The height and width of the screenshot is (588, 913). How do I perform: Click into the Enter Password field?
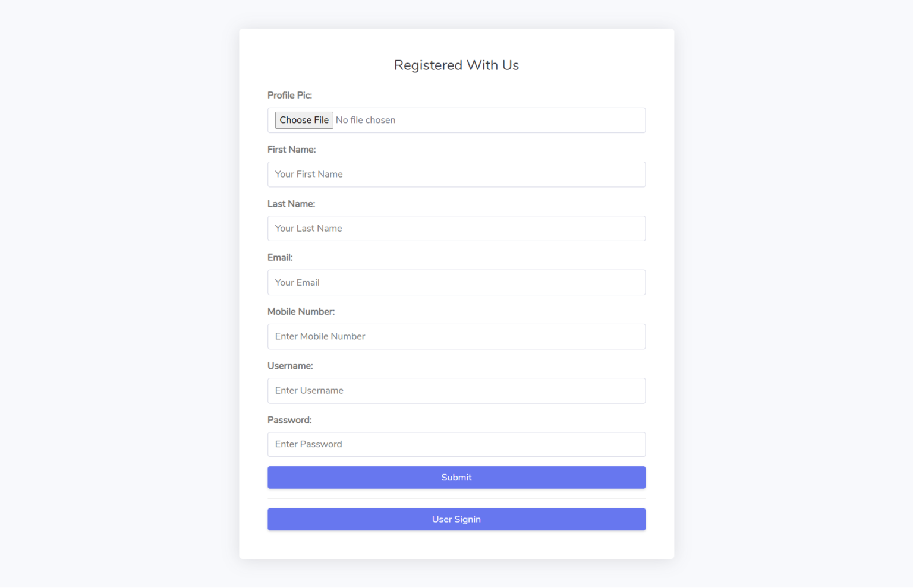(x=456, y=444)
